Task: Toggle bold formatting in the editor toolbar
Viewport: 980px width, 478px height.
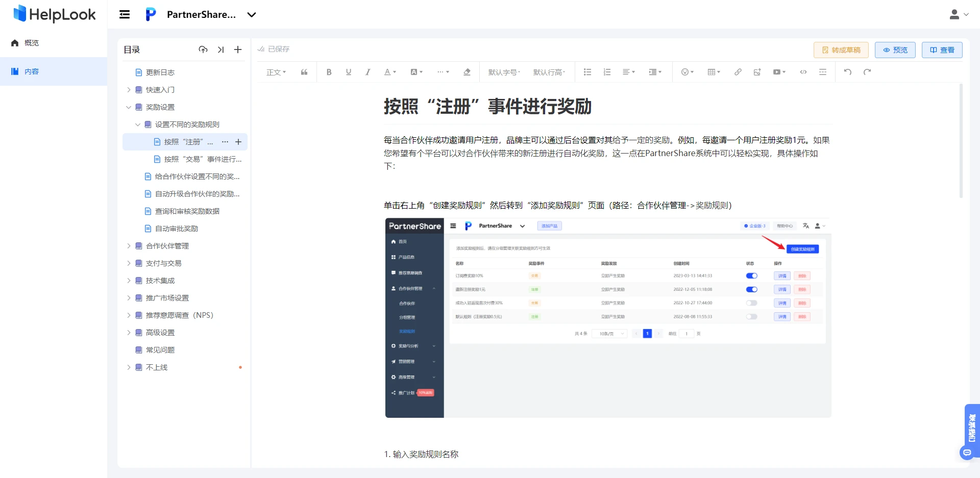Action: pyautogui.click(x=329, y=72)
